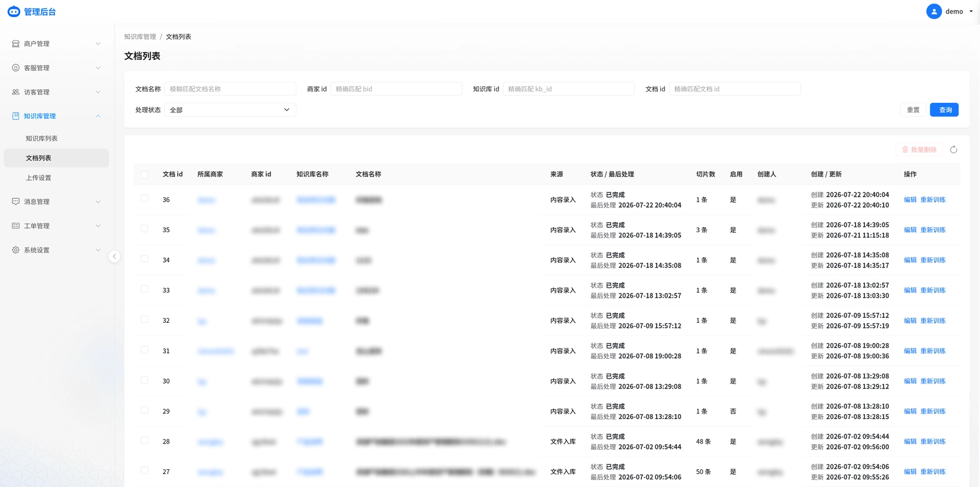Check the checkbox for document 29

(x=145, y=410)
